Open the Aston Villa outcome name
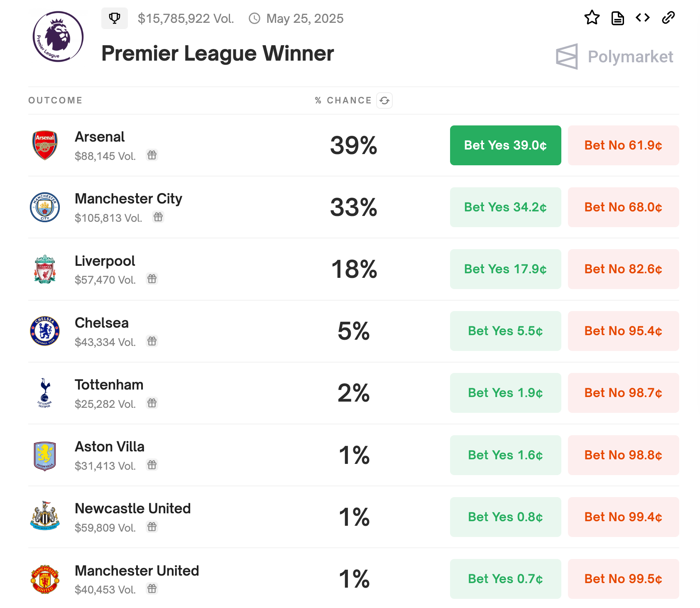The height and width of the screenshot is (608, 700). pos(110,447)
